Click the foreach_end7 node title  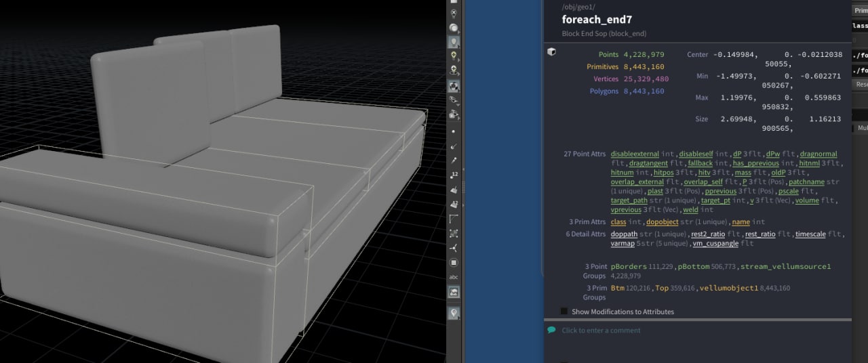coord(597,20)
